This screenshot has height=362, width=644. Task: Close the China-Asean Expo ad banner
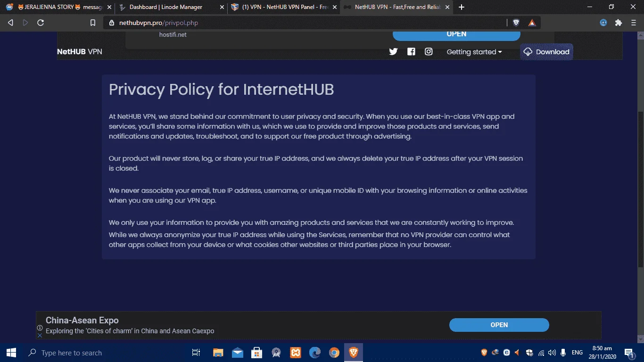40,335
